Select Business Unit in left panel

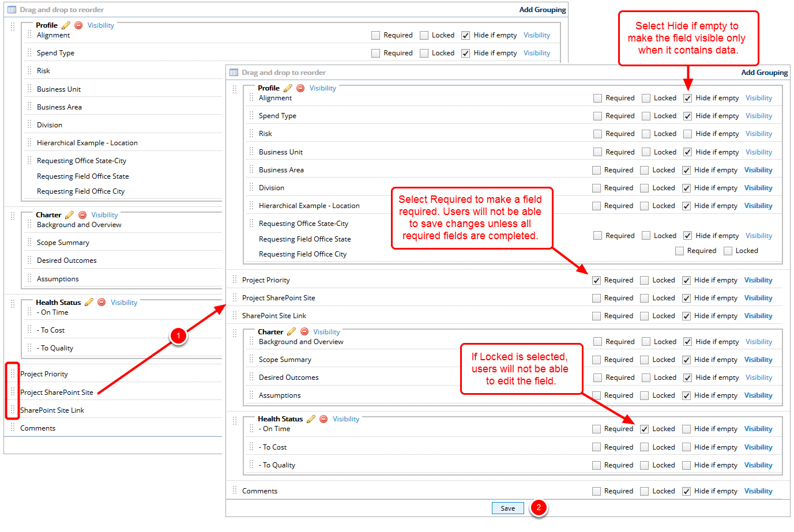click(59, 89)
